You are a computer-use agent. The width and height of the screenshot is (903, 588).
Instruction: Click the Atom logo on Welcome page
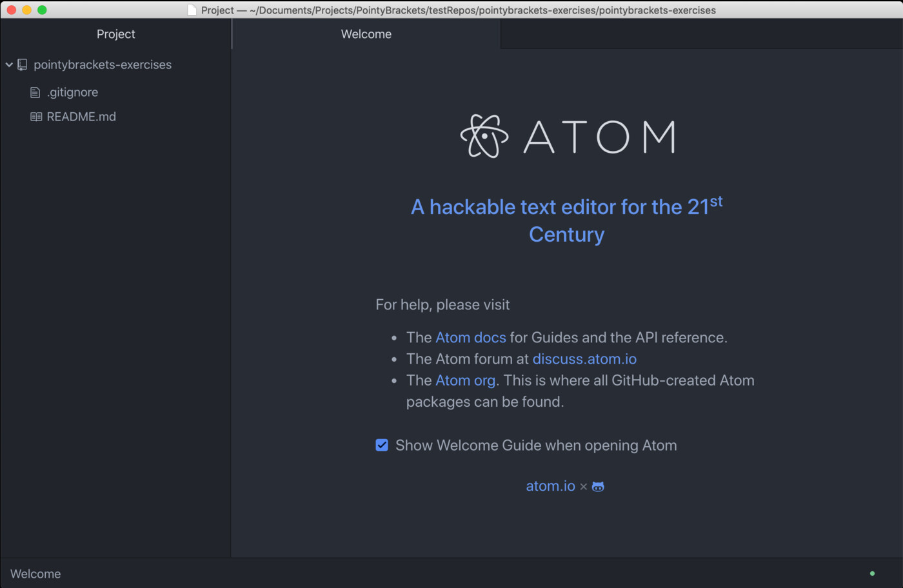(568, 136)
